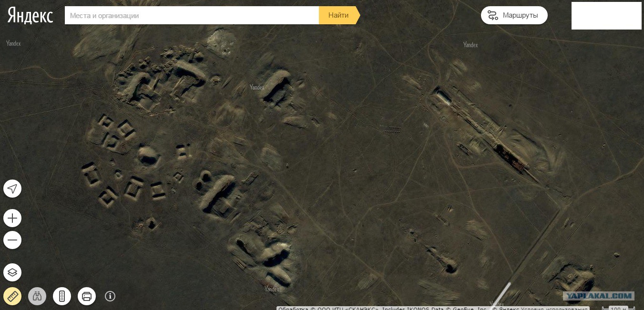
Task: Focus the Места и организации search field
Action: coord(192,15)
